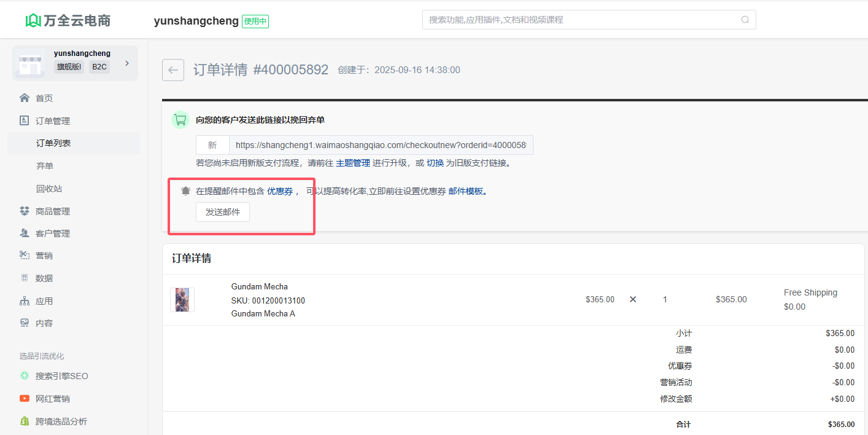Click the 商品管理 dropbox-style icon
The image size is (868, 435).
click(25, 211)
